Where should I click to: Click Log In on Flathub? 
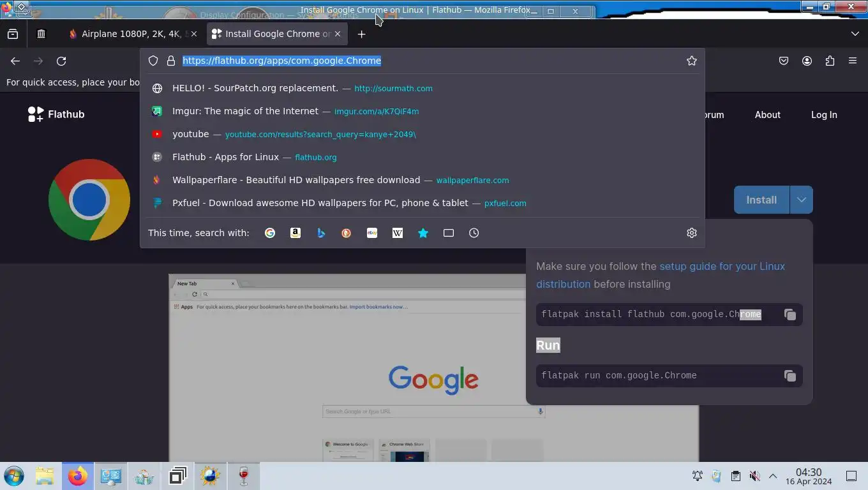coord(824,115)
